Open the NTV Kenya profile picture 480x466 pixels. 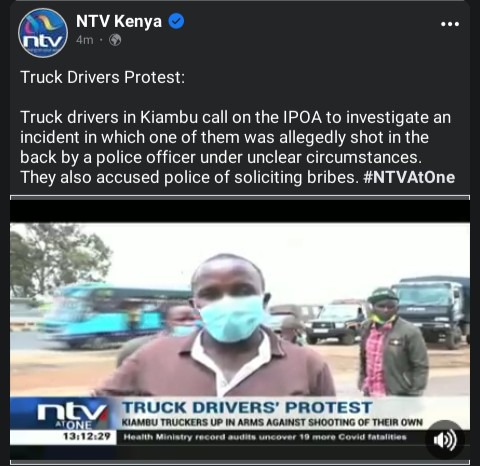pos(43,32)
